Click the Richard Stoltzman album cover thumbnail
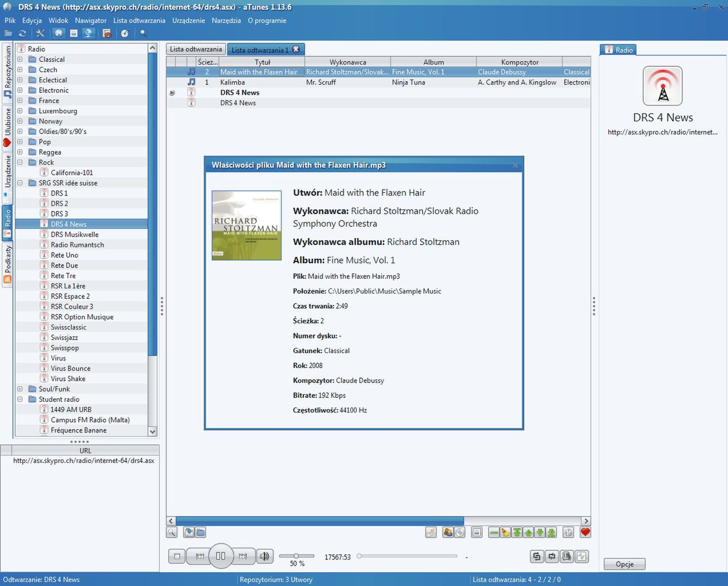This screenshot has height=586, width=728. 247,225
